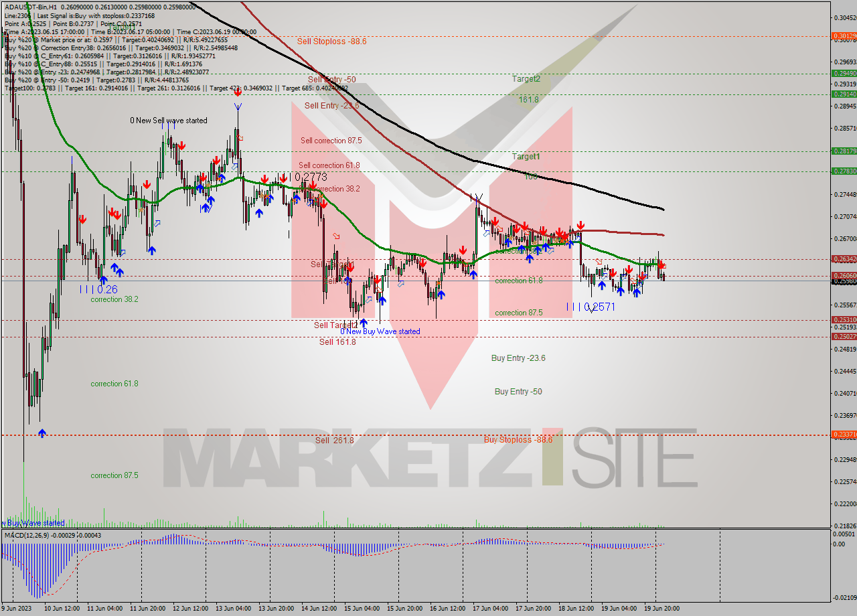Click the 'Sell Entry -50' label
The image size is (857, 616).
point(331,80)
